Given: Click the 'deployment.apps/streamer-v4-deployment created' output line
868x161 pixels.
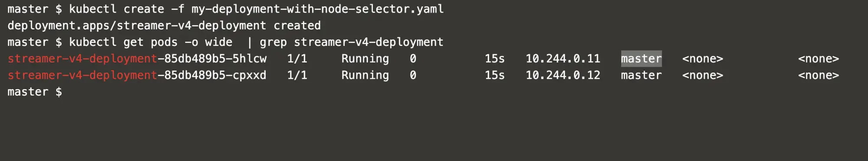Looking at the screenshot, I should point(164,26).
